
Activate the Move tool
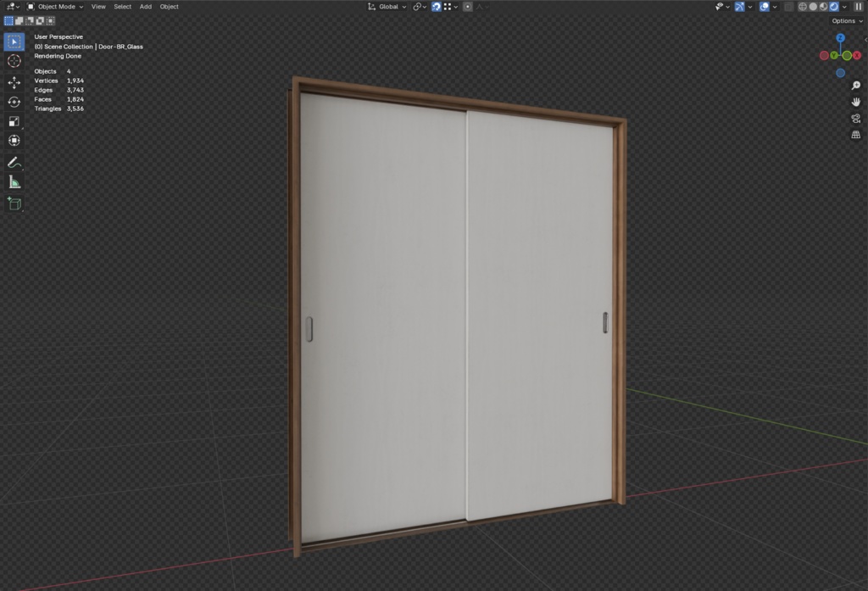click(x=14, y=82)
